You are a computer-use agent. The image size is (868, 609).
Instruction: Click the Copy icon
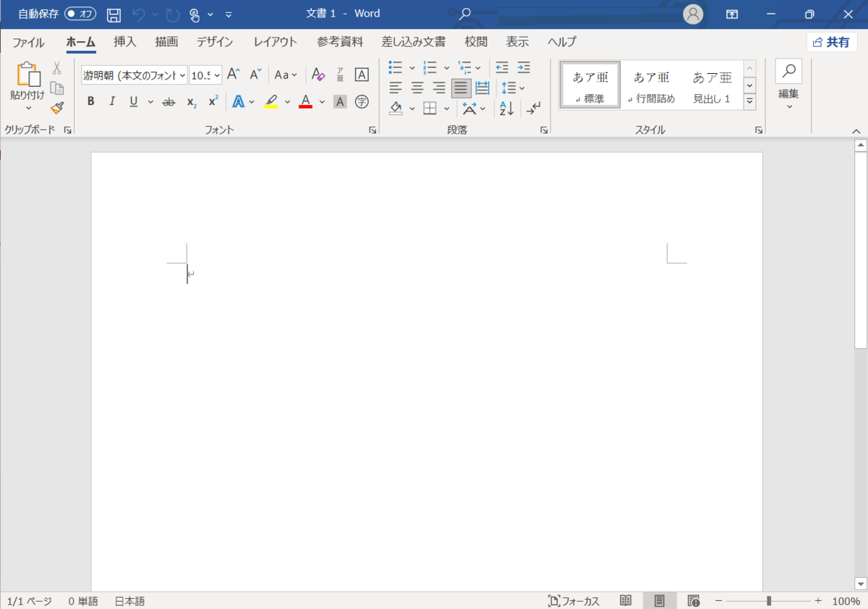coord(57,88)
